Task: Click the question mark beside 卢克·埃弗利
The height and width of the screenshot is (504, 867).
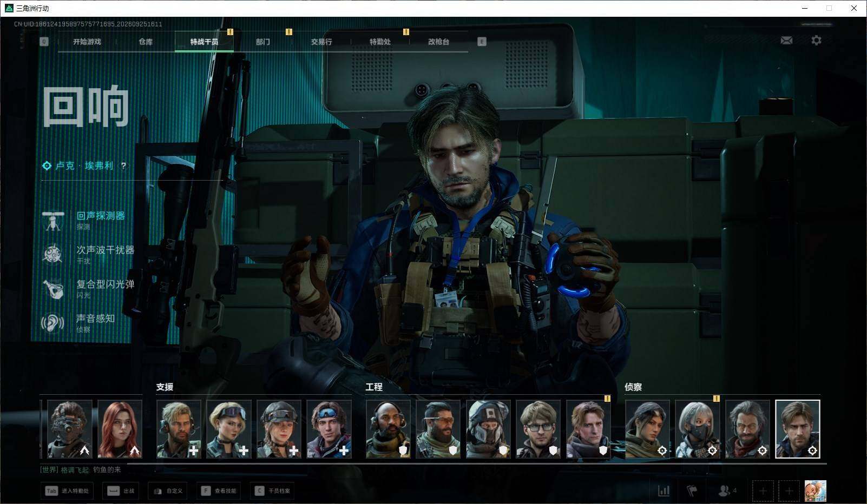Action: 124,166
